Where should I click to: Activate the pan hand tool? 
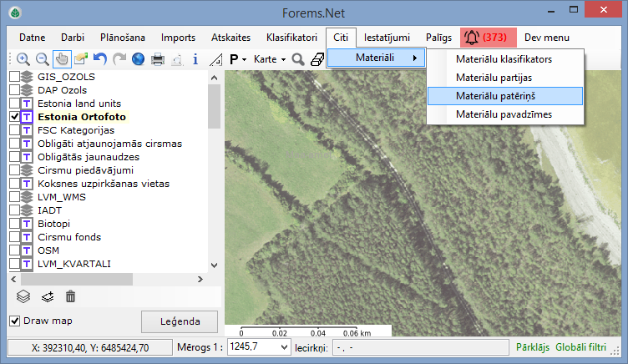[x=62, y=59]
